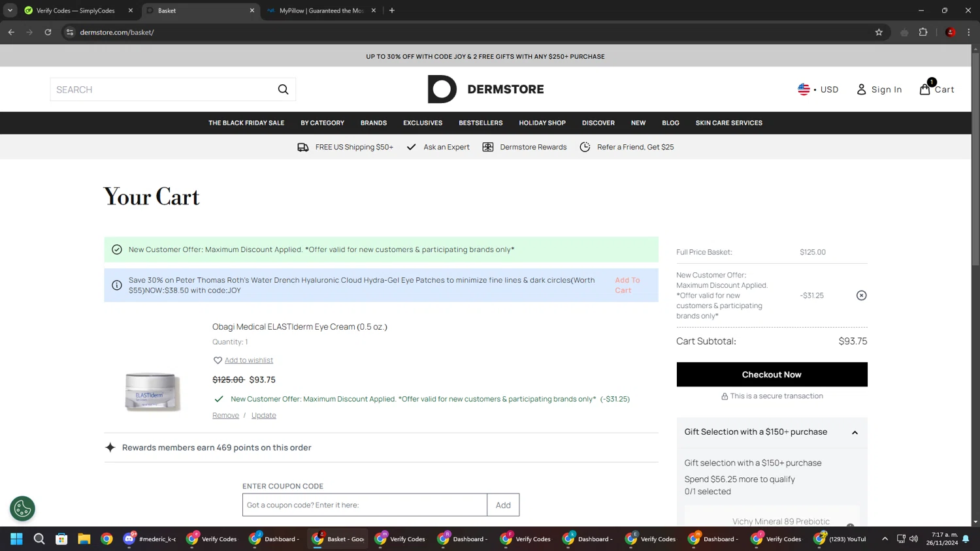Click the Add To Cart link in promo banner

tap(627, 285)
